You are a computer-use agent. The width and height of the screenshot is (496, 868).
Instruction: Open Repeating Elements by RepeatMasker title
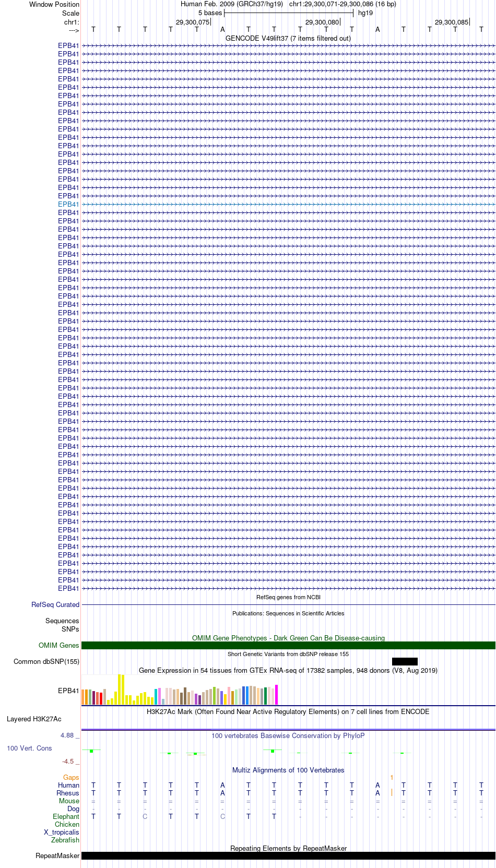click(x=288, y=848)
